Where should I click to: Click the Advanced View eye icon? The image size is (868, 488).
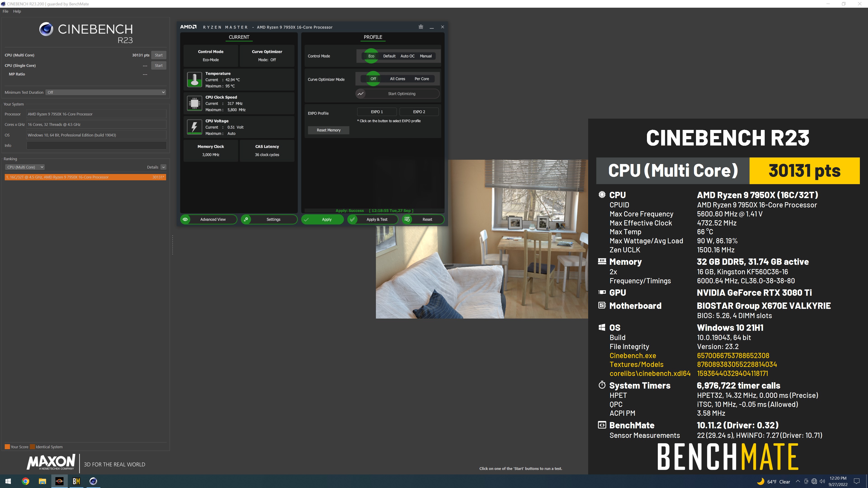click(x=185, y=219)
